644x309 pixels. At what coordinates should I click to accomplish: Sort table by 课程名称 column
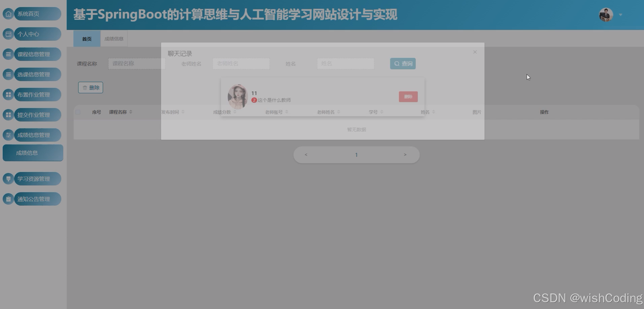pyautogui.click(x=131, y=112)
